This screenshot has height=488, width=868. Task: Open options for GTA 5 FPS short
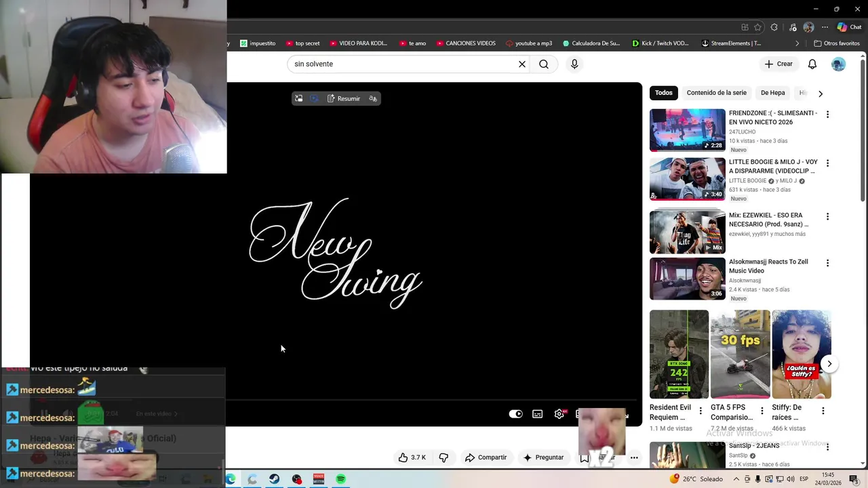[x=762, y=411]
